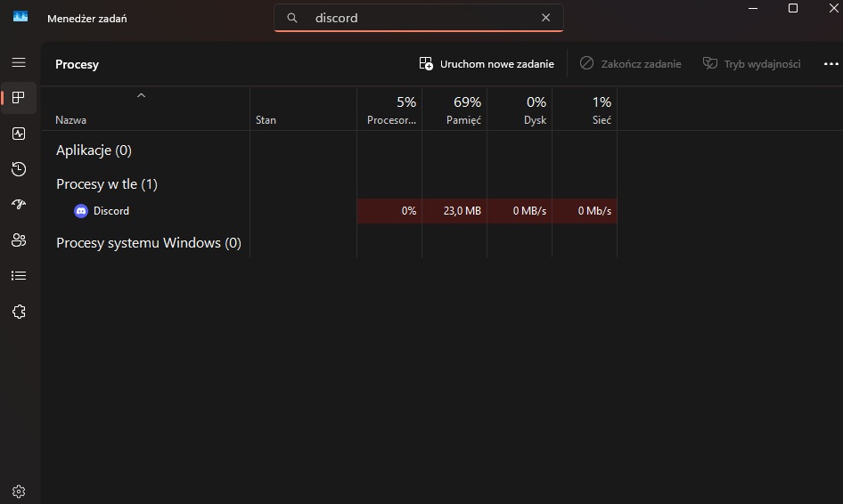This screenshot has height=504, width=843.
Task: Open Task Manager settings gear
Action: point(19,491)
